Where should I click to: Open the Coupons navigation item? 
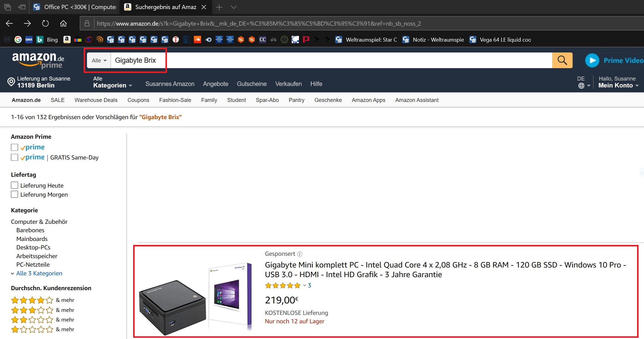pyautogui.click(x=138, y=100)
